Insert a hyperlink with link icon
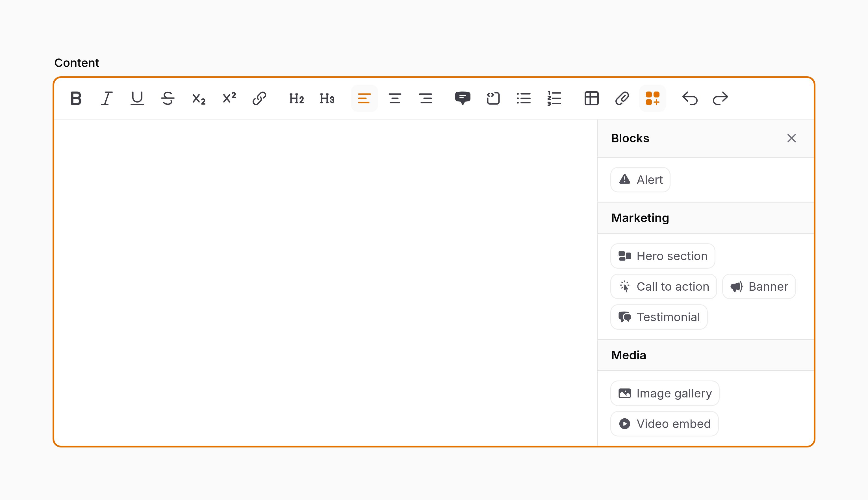868x500 pixels. [x=259, y=99]
